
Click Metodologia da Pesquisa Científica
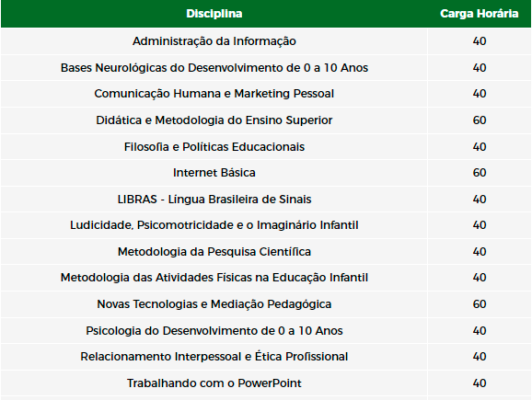click(x=214, y=252)
